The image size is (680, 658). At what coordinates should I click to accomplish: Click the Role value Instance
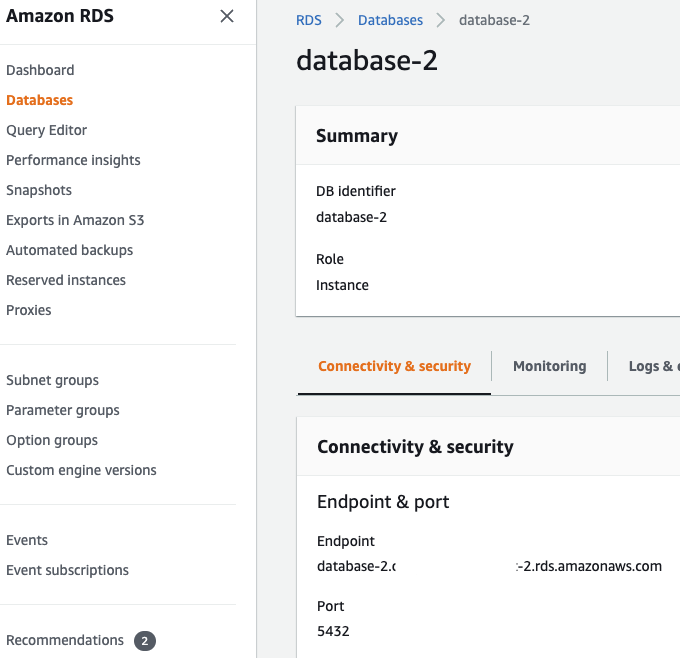[x=342, y=285]
